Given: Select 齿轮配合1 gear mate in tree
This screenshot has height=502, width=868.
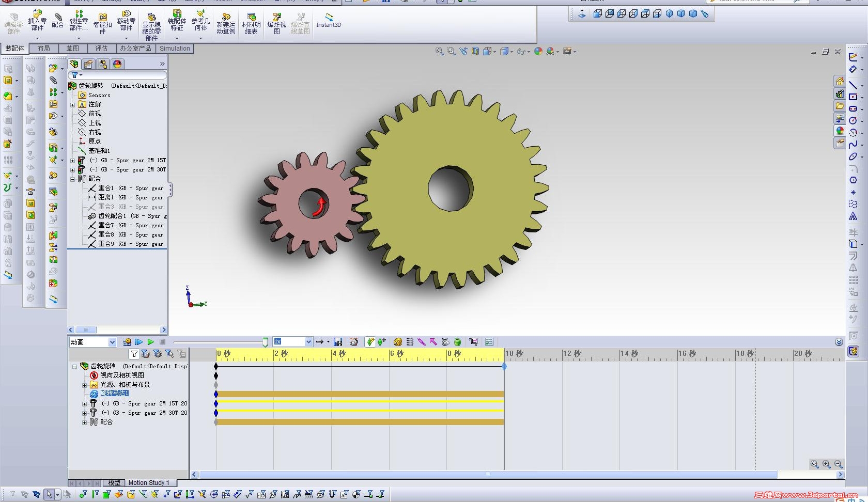Looking at the screenshot, I should tap(127, 216).
